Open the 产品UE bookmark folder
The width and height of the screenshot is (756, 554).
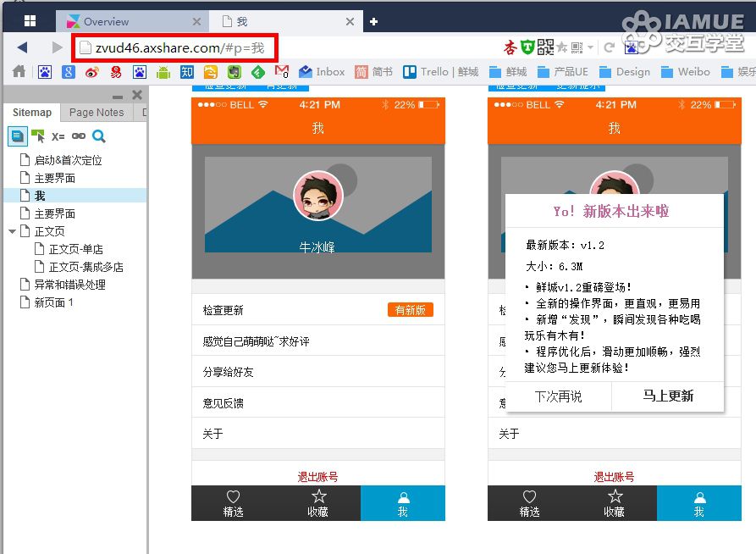point(563,72)
